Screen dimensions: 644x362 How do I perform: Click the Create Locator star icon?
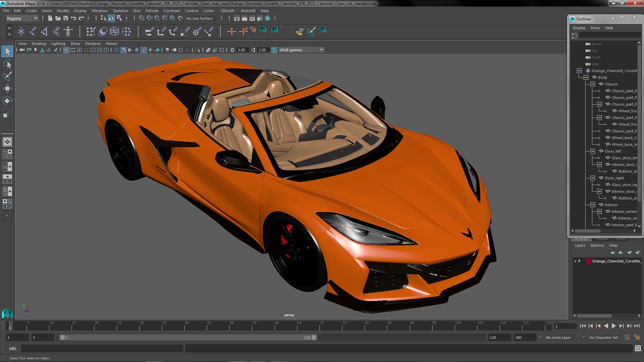coord(21,32)
